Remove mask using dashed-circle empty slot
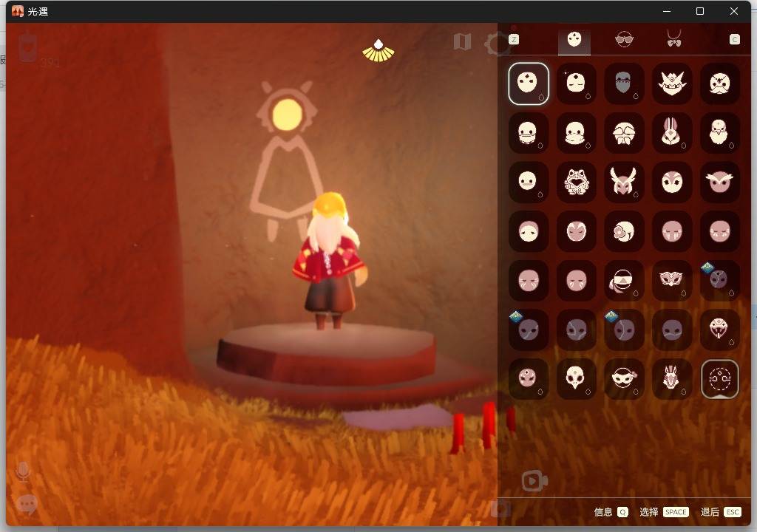757x532 pixels. tap(719, 379)
